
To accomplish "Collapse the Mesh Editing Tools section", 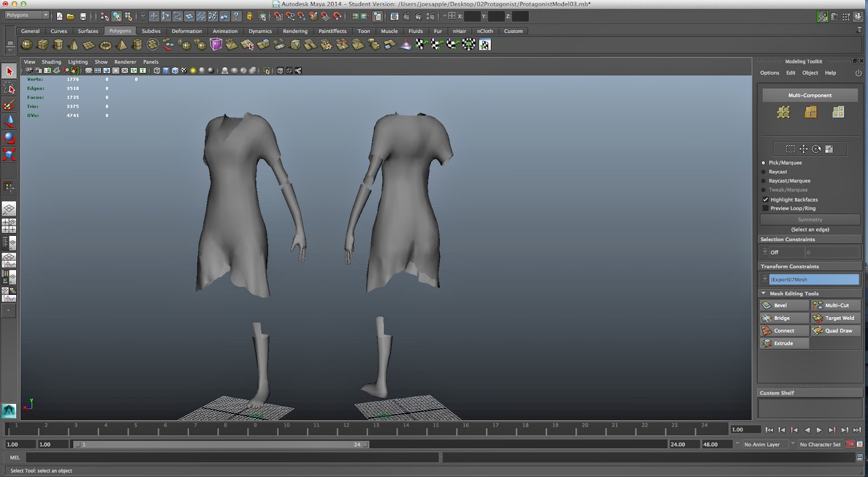I will coord(763,293).
